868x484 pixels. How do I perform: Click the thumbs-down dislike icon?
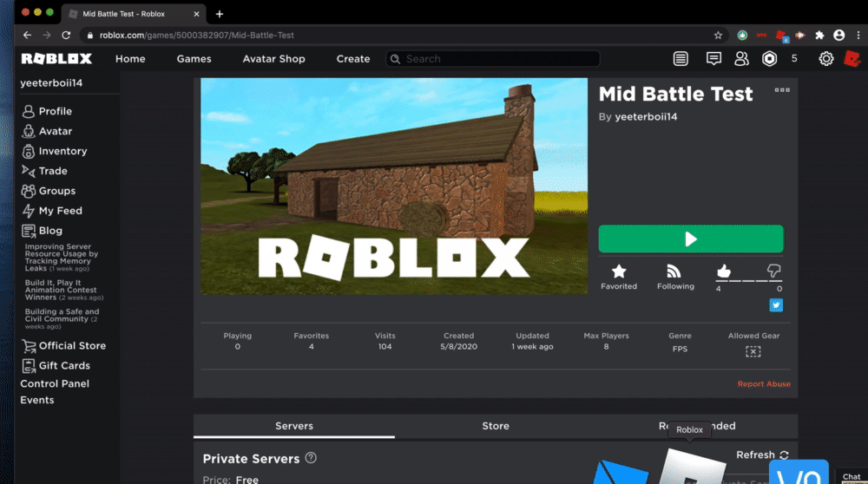773,271
